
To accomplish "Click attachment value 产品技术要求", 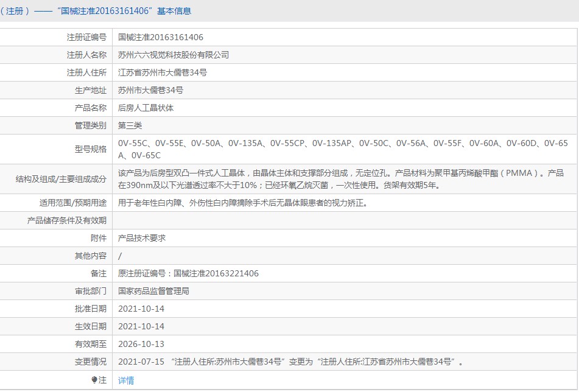I will 142,238.
